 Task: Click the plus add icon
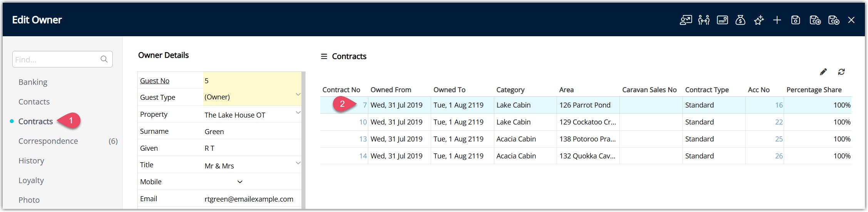click(777, 20)
